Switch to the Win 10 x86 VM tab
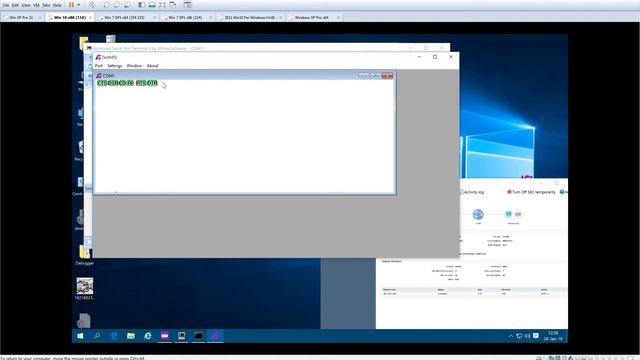The image size is (640, 360). (x=70, y=18)
